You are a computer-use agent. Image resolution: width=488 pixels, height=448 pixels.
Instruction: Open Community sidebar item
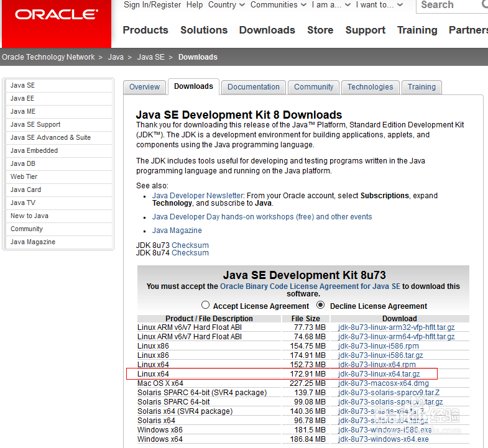(x=59, y=229)
